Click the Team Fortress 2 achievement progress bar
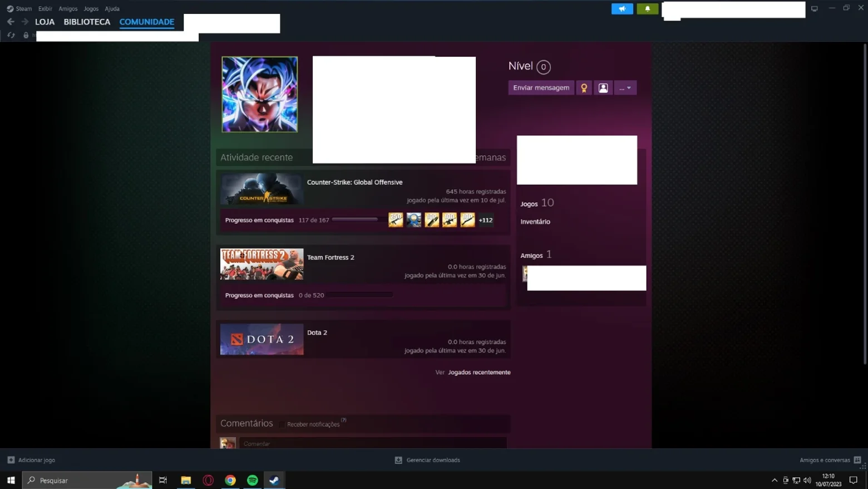The height and width of the screenshot is (489, 868). click(x=359, y=295)
